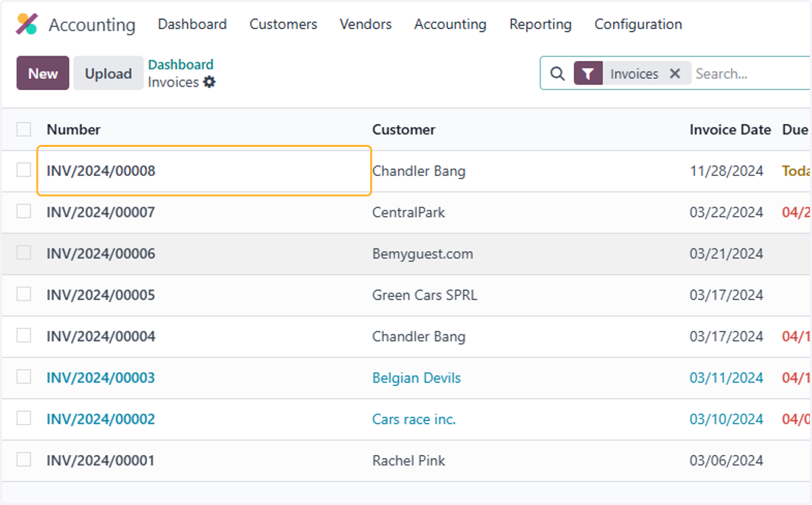Screen dimensions: 812x505
Task: Click customer Cars race inc.
Action: [414, 418]
